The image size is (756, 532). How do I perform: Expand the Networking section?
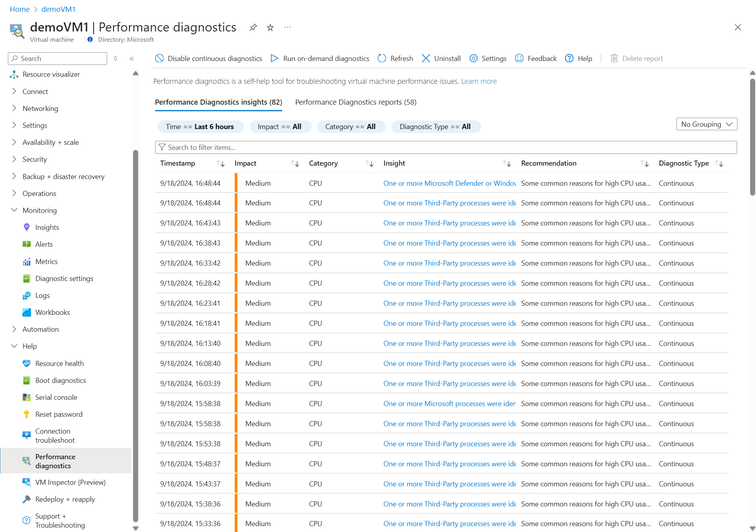pos(40,108)
